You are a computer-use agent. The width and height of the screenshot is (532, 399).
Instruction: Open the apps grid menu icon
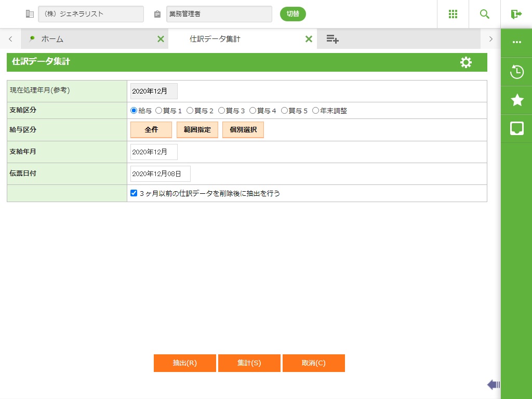(453, 14)
